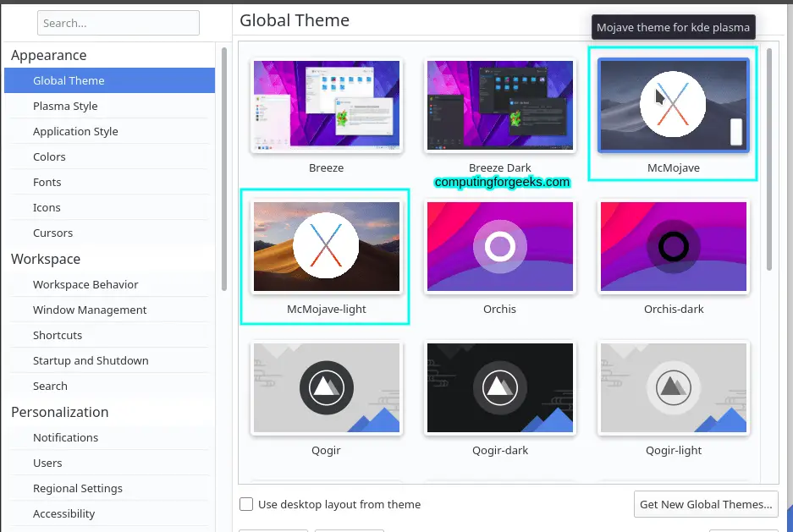
Task: Open Workspace Behavior settings
Action: pyautogui.click(x=109, y=284)
